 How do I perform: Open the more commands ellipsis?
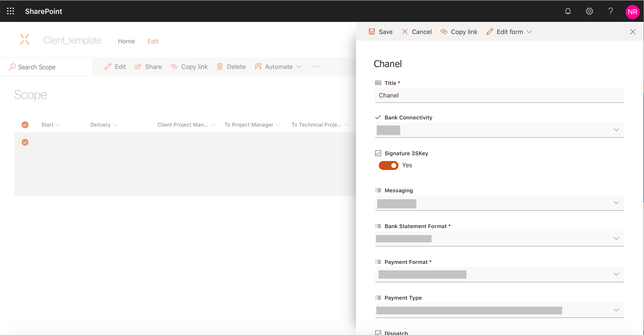pos(316,66)
